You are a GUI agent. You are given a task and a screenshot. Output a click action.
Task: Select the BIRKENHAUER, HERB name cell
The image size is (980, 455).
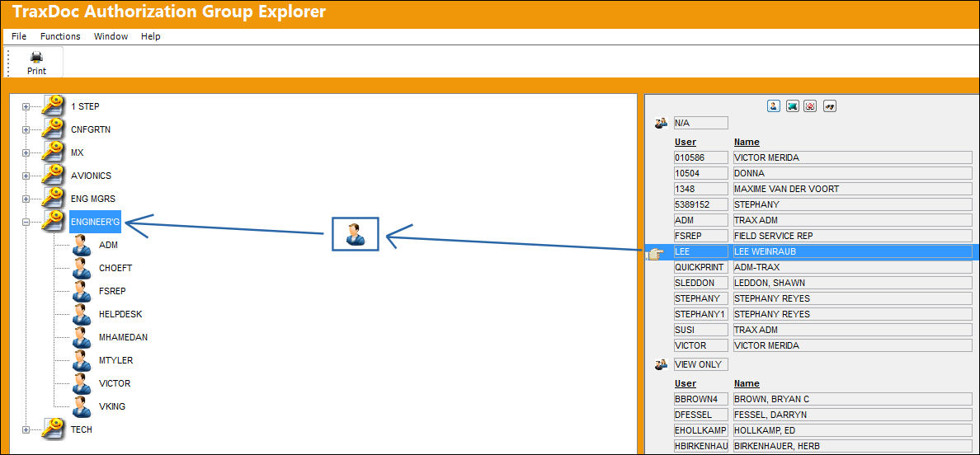coord(852,446)
